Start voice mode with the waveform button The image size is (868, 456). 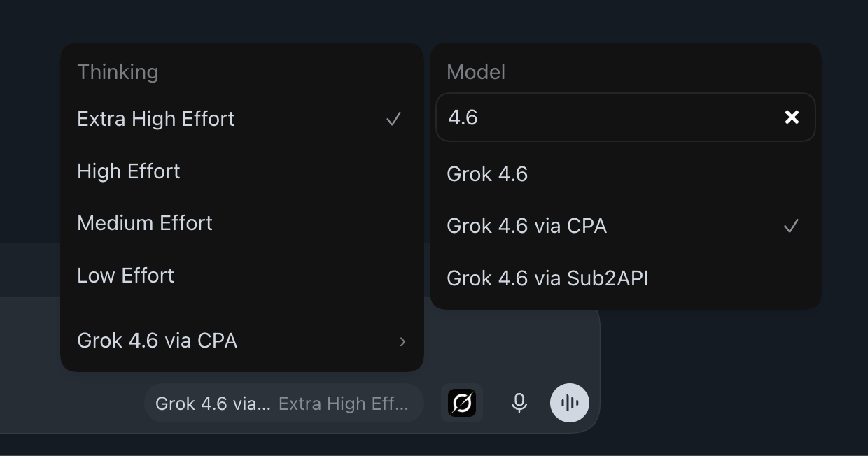[570, 403]
